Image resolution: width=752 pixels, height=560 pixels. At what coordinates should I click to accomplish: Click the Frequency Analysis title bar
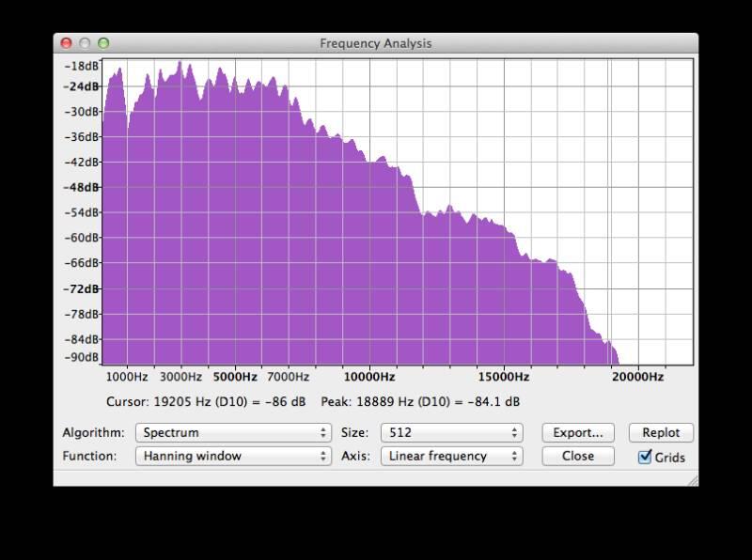376,43
